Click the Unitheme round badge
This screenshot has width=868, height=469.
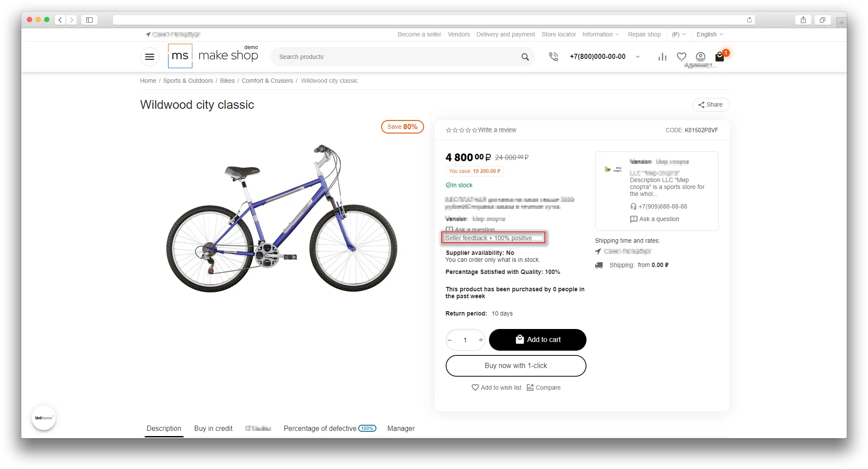click(x=44, y=418)
